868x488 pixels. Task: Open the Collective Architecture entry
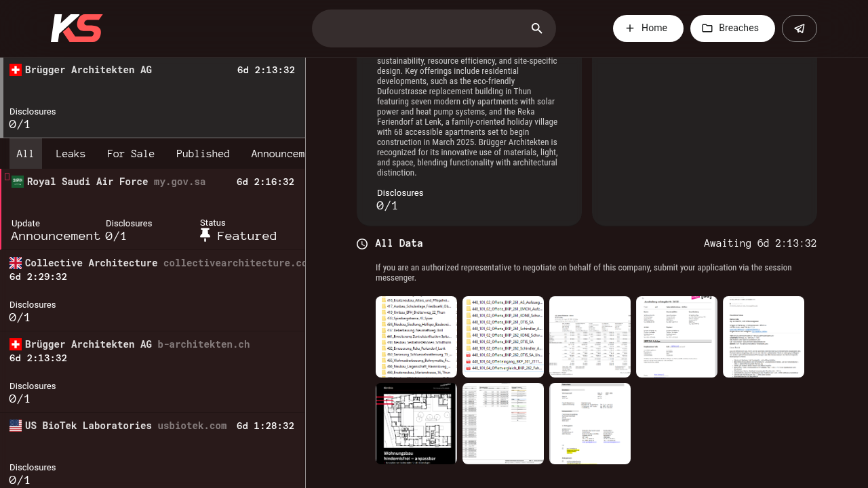[153, 291]
